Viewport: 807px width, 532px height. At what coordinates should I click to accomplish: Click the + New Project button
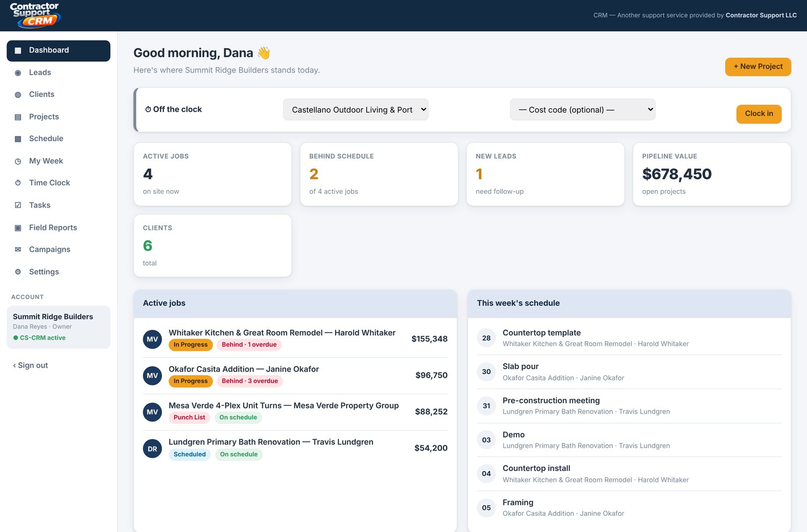pos(758,67)
